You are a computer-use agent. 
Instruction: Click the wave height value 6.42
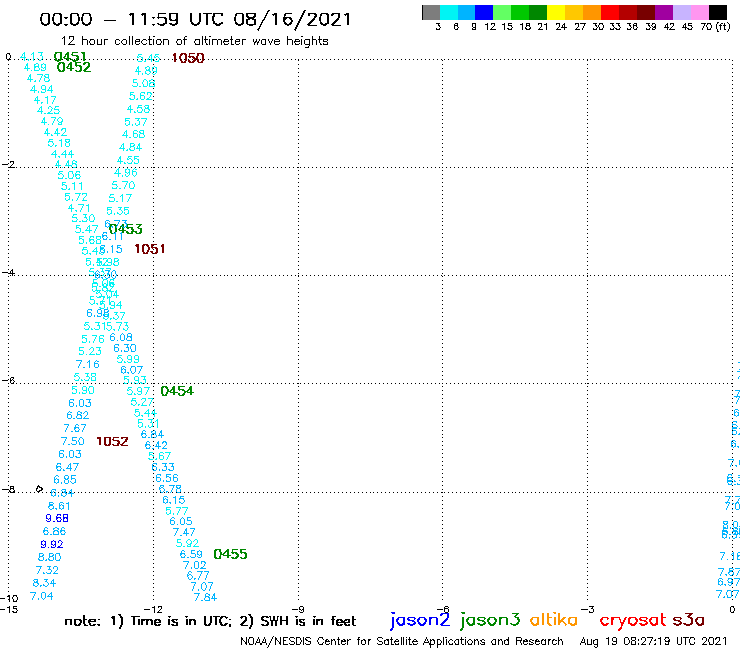[x=156, y=446]
